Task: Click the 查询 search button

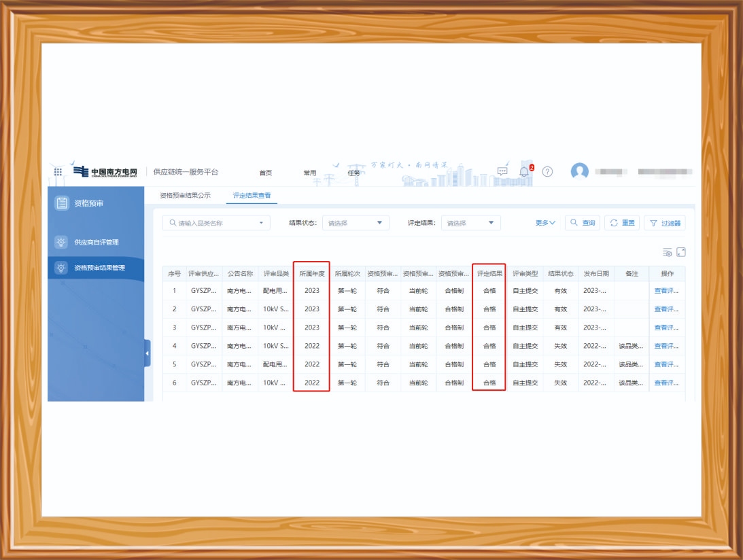Action: click(583, 223)
